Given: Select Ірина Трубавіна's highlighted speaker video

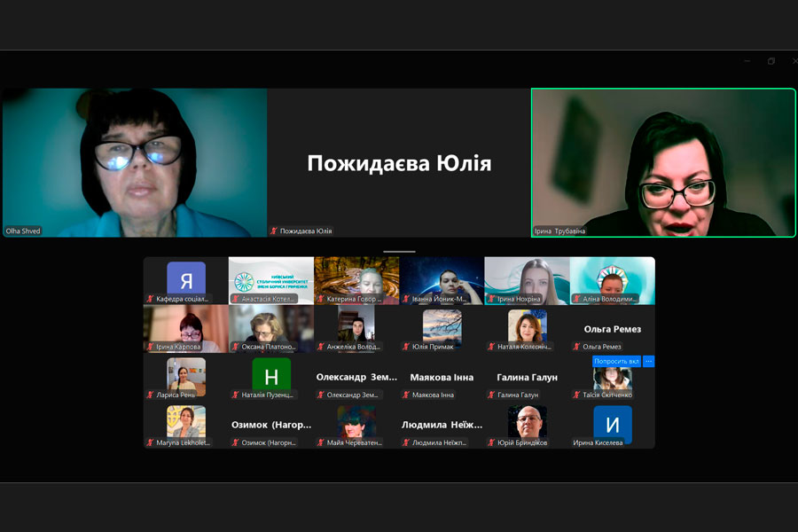Looking at the screenshot, I should click(x=663, y=162).
